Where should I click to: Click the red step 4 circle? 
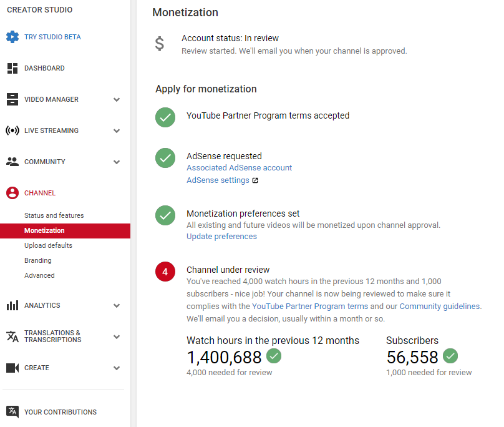click(x=165, y=272)
